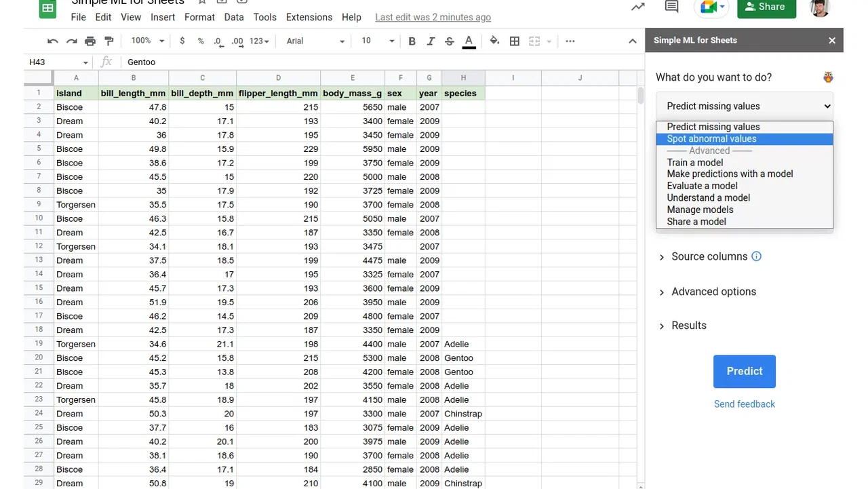Open the Tools menu
Image resolution: width=868 pixels, height=489 pixels.
pos(265,17)
